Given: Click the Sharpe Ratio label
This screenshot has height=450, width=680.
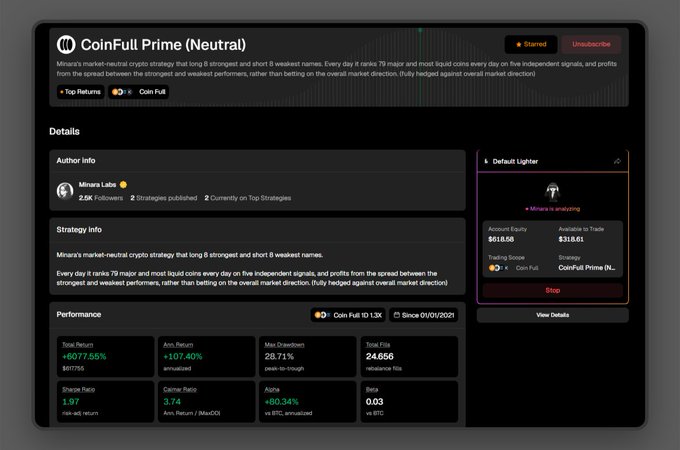Looking at the screenshot, I should point(78,389).
